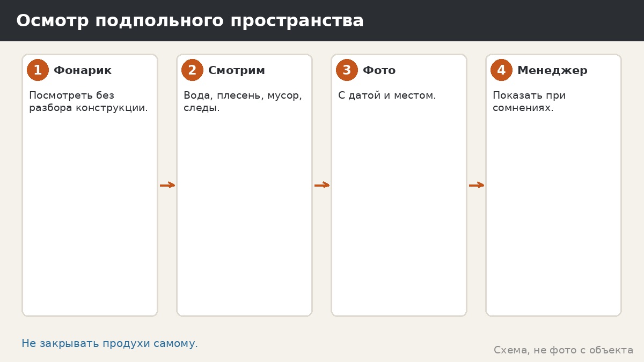Click the caption 'Схема, не фото с объекта'
The height and width of the screenshot is (362, 644).
(563, 350)
